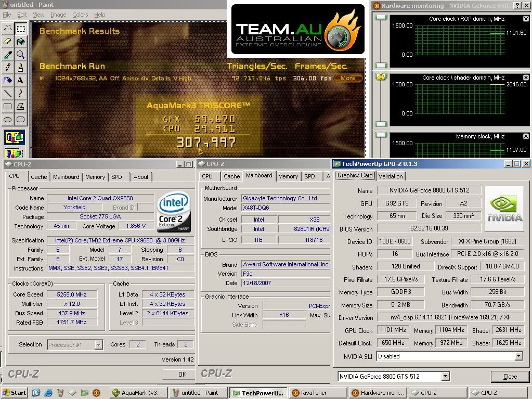532x399 pixels.
Task: Open the NVIDIA SLI dropdown in GPU-Z
Action: [x=518, y=356]
